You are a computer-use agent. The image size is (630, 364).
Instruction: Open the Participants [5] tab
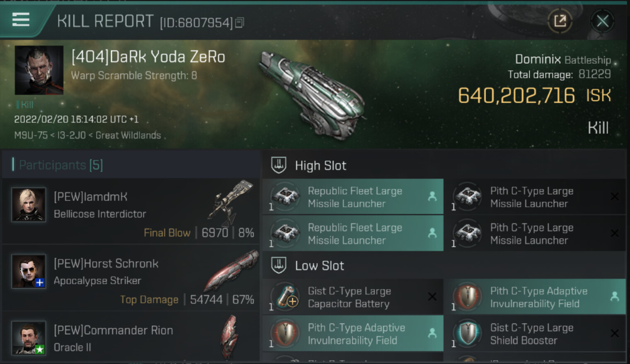(60, 165)
